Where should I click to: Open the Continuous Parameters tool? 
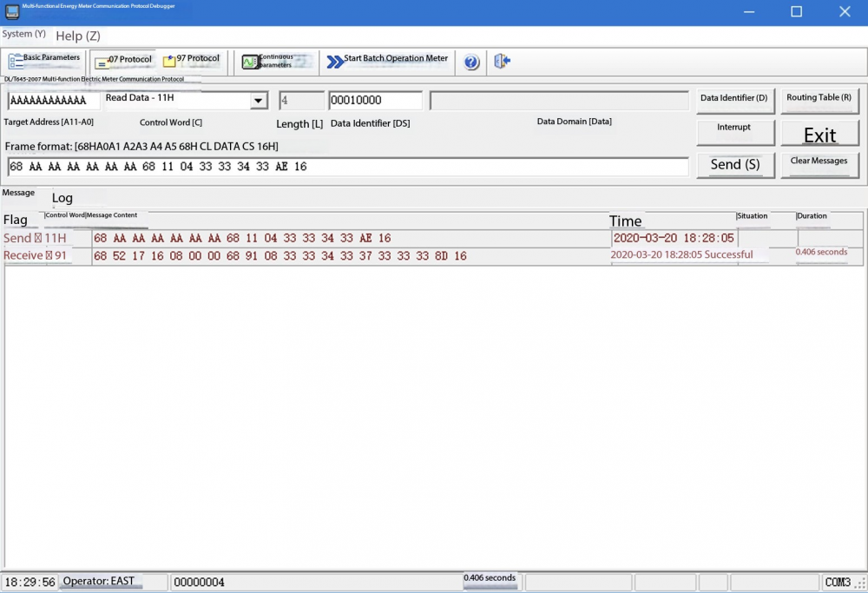point(276,62)
